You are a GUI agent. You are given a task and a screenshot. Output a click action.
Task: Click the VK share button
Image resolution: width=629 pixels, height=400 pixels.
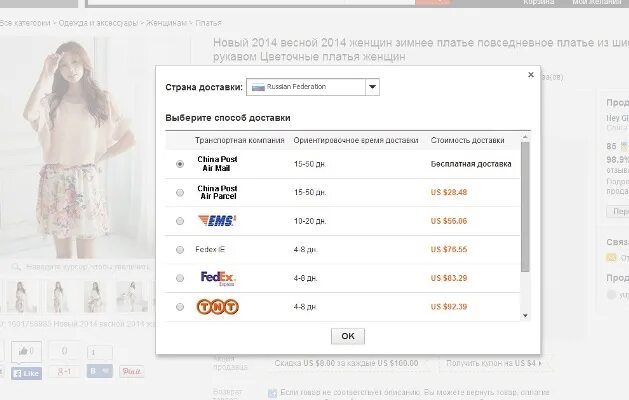pos(99,371)
